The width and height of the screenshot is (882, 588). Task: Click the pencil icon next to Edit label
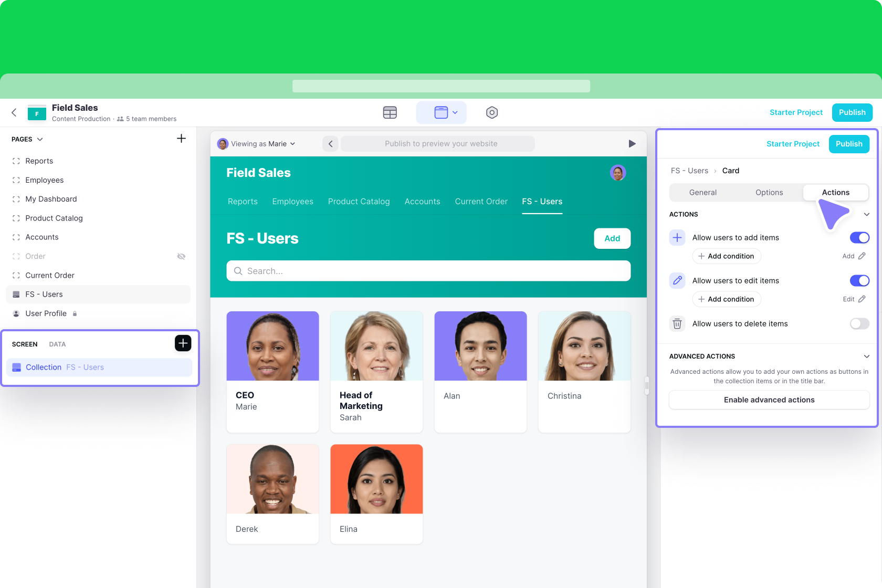[x=862, y=299]
